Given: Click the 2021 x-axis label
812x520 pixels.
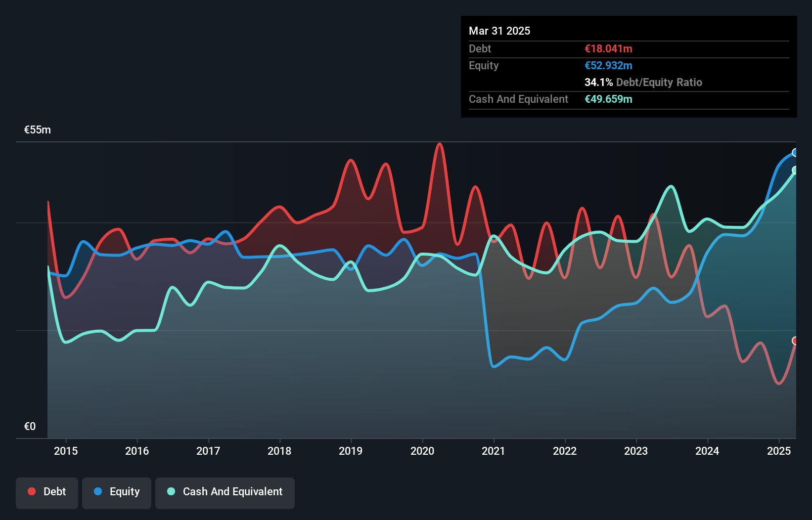Looking at the screenshot, I should [x=494, y=451].
